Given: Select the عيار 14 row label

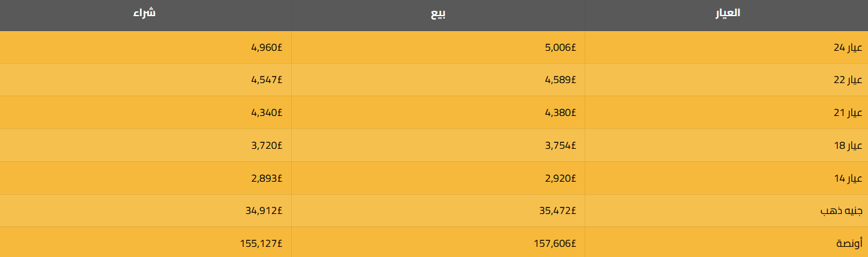Looking at the screenshot, I should [848, 178].
